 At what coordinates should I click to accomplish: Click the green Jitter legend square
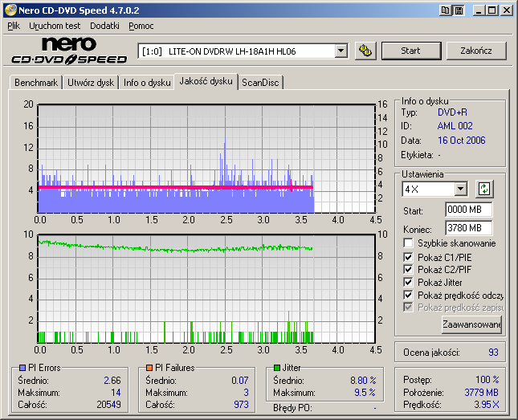coord(277,368)
